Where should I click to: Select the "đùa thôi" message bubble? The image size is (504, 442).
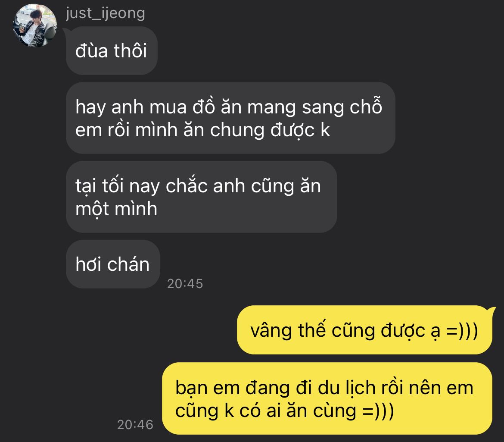coord(112,51)
